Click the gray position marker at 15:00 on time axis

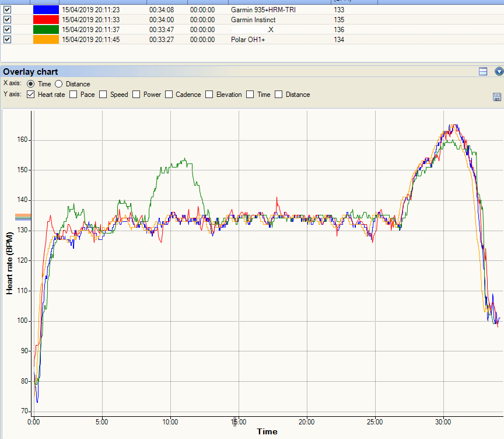click(235, 421)
